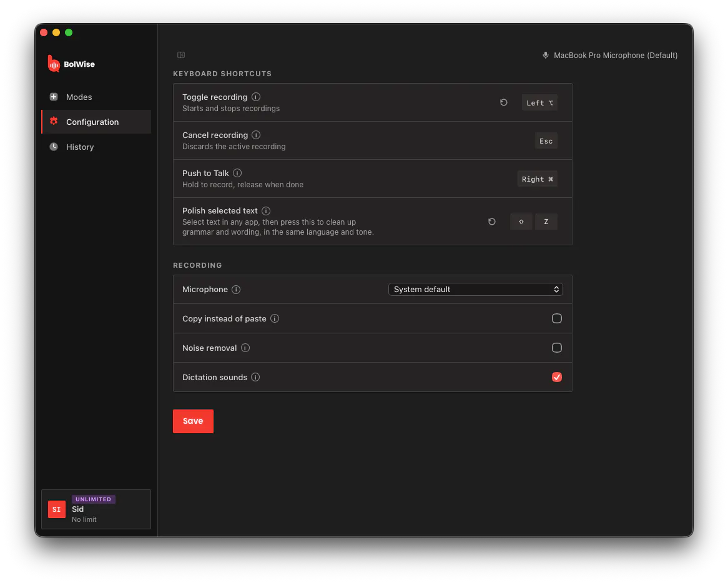Click MacBook Pro Microphone (Default) label
The height and width of the screenshot is (583, 728).
(615, 55)
